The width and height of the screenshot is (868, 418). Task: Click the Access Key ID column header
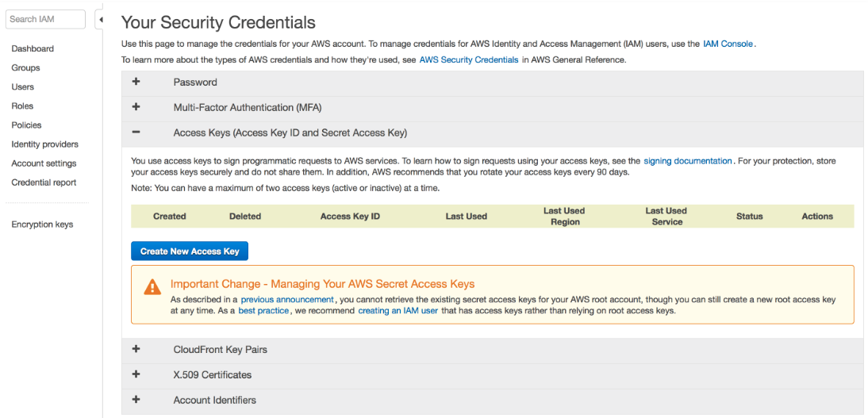coord(351,217)
